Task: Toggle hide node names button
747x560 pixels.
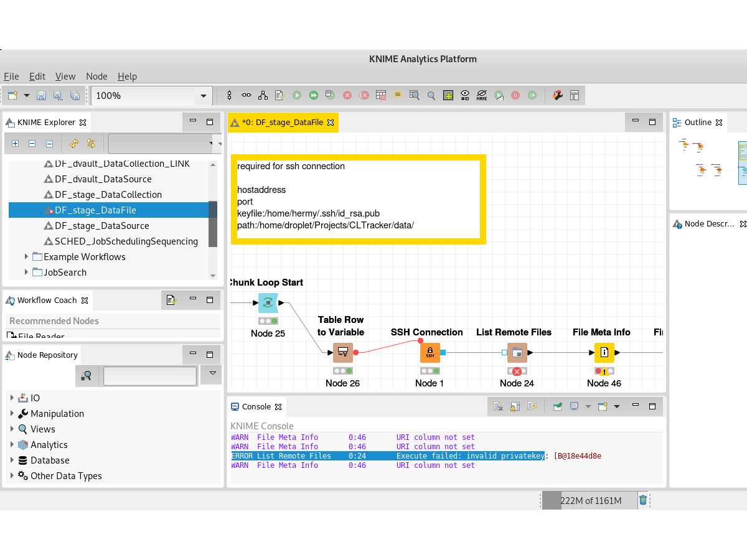Action: pos(482,95)
